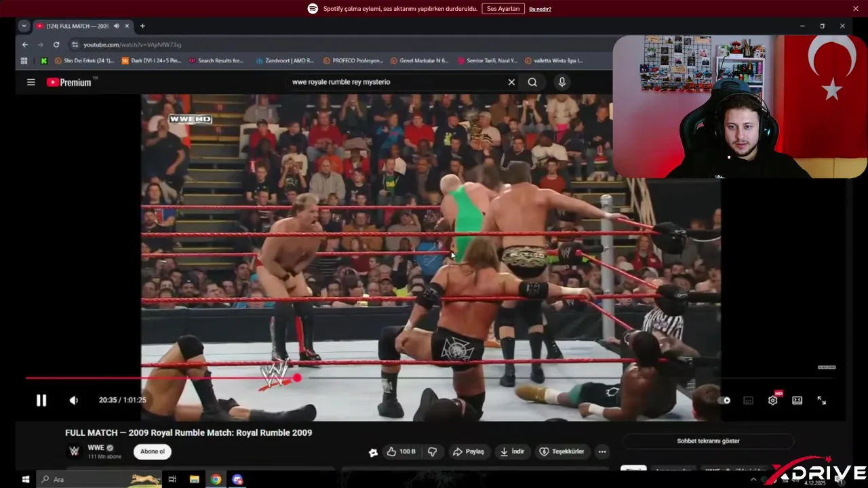
Task: Download the video with the İndir button
Action: [x=512, y=451]
